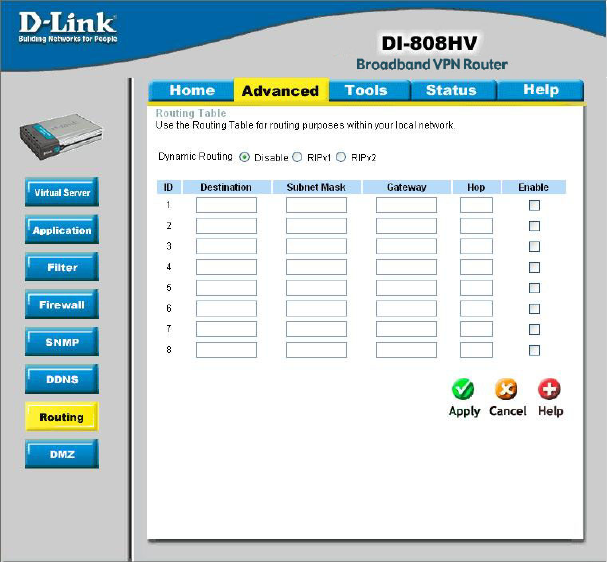Click the Hop field for ID 6
The width and height of the screenshot is (607, 562).
click(x=476, y=309)
